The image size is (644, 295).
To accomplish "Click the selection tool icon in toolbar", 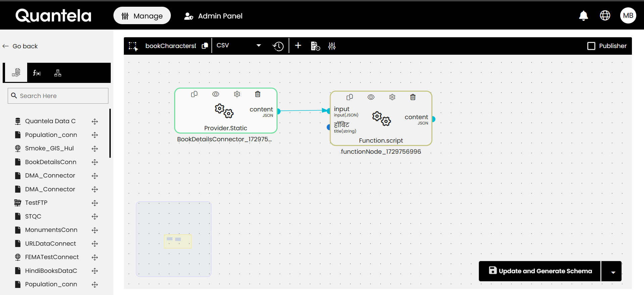I will coord(133,46).
